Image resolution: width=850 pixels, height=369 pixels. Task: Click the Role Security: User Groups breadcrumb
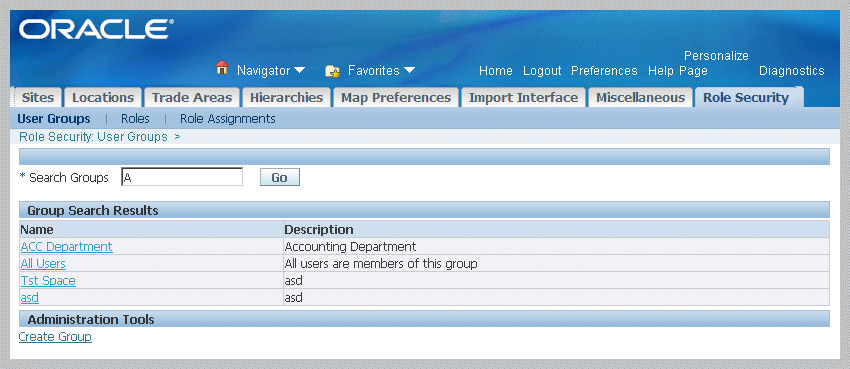pyautogui.click(x=93, y=137)
